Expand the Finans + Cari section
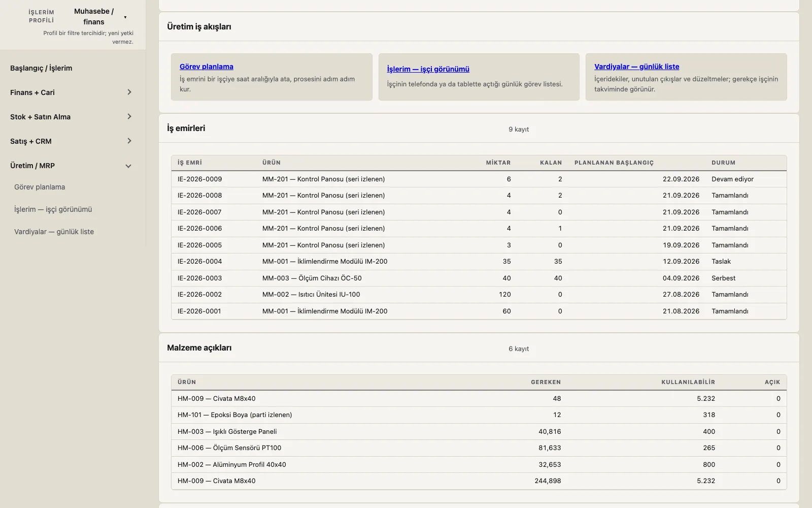 click(x=71, y=92)
